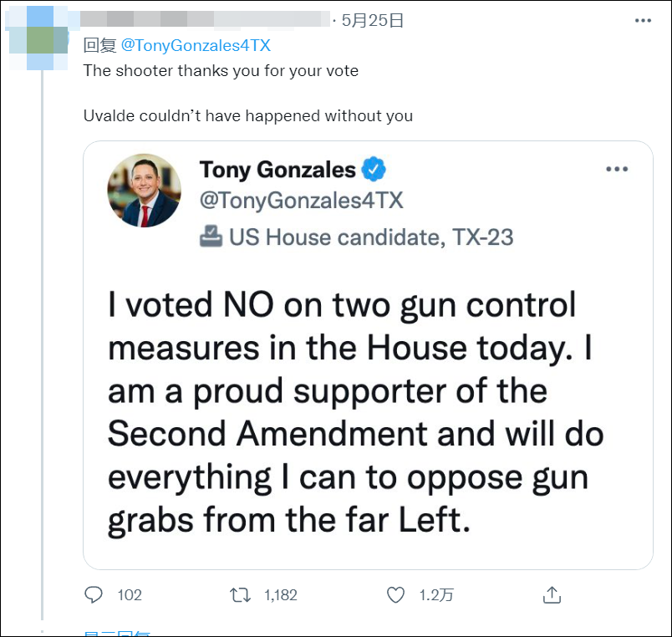The image size is (672, 637).
Task: Retweet this post using the retweet icon
Action: 240,595
